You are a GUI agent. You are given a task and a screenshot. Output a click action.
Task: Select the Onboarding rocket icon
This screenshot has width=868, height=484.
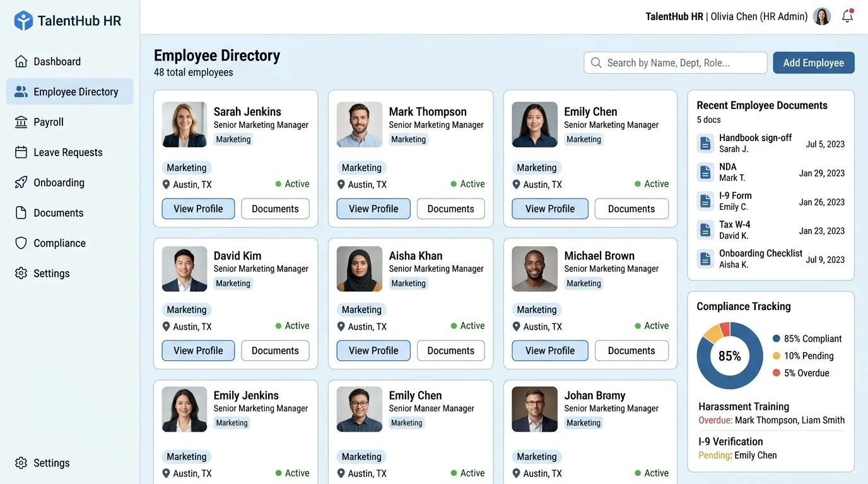21,183
